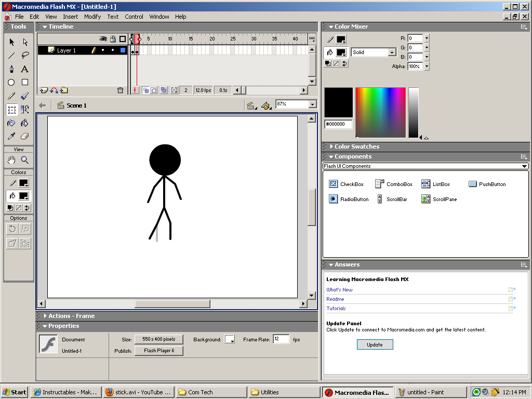Image resolution: width=532 pixels, height=399 pixels.
Task: Select the Text tool
Action: click(25, 69)
